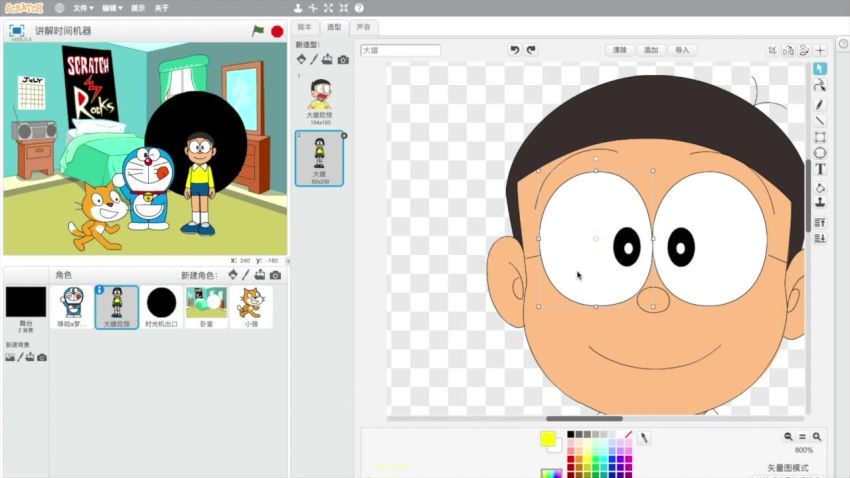The image size is (850, 478).
Task: Click the grow sprite icon in top bar
Action: [328, 8]
